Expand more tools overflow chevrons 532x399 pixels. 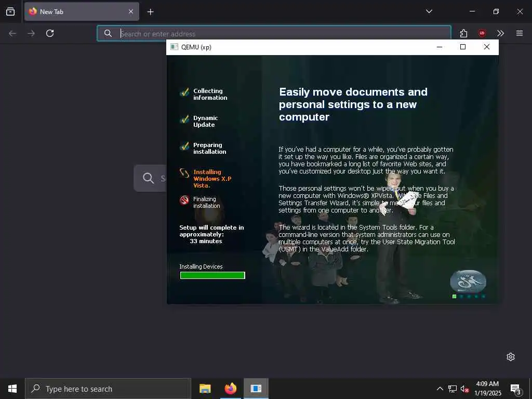[x=500, y=33]
